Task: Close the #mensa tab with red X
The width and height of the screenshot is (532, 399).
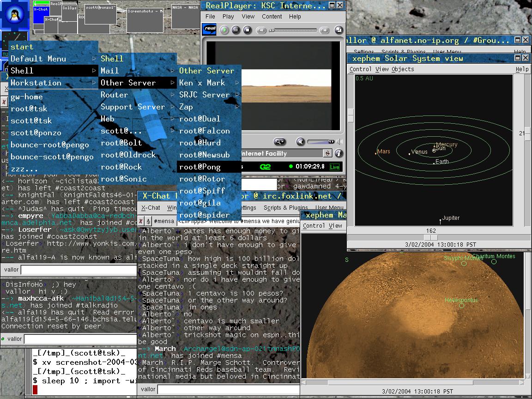Action: pos(141,221)
